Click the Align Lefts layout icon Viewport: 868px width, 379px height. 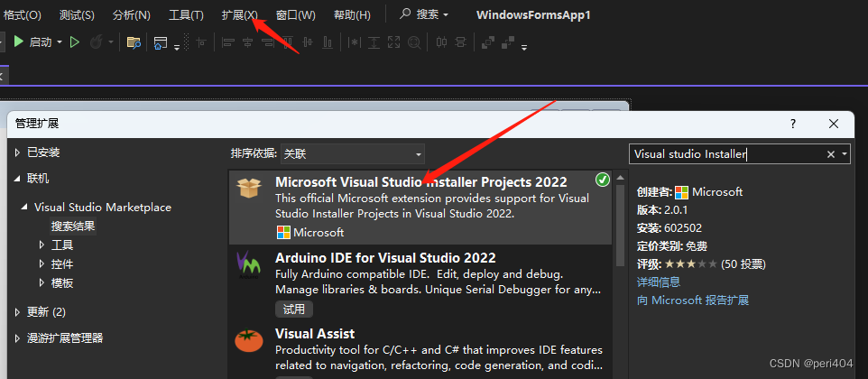click(x=228, y=42)
